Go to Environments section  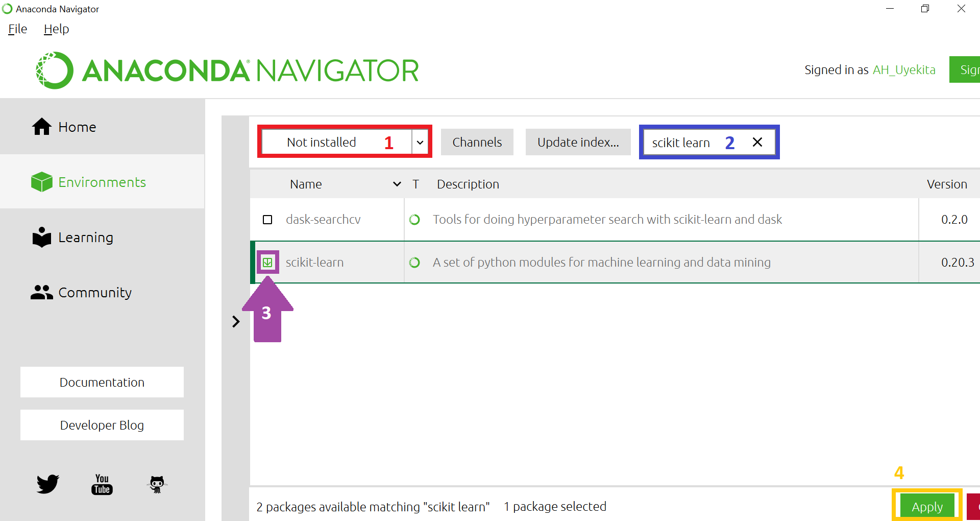point(102,182)
